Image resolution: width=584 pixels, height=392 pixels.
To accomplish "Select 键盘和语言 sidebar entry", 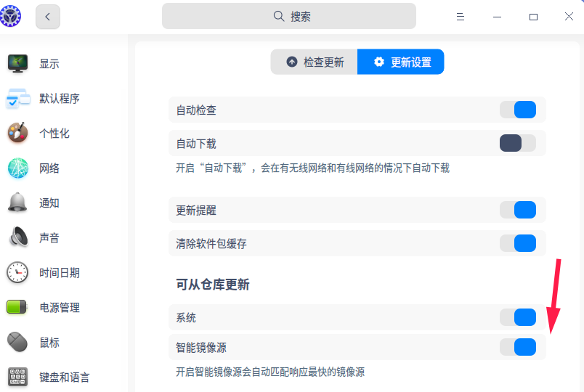I will (x=63, y=377).
